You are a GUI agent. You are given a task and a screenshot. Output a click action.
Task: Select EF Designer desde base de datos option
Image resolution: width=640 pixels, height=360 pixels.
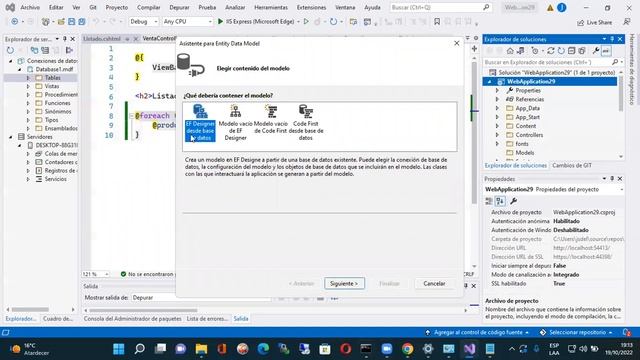point(200,122)
